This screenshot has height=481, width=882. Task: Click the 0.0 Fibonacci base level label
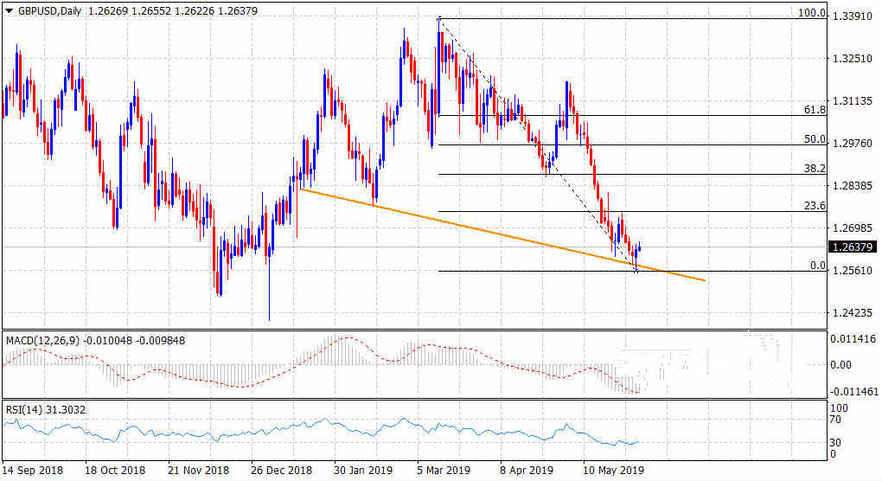point(817,266)
